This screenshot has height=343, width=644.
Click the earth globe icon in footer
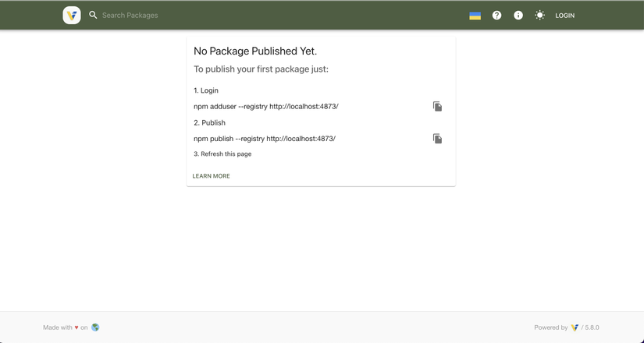[95, 327]
